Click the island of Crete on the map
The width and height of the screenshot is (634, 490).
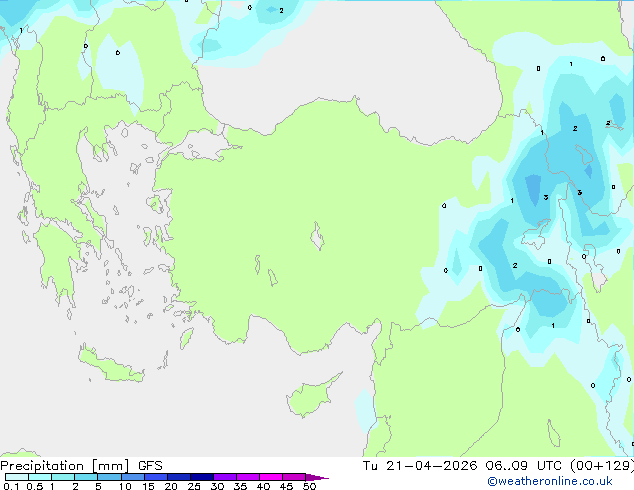109,365
